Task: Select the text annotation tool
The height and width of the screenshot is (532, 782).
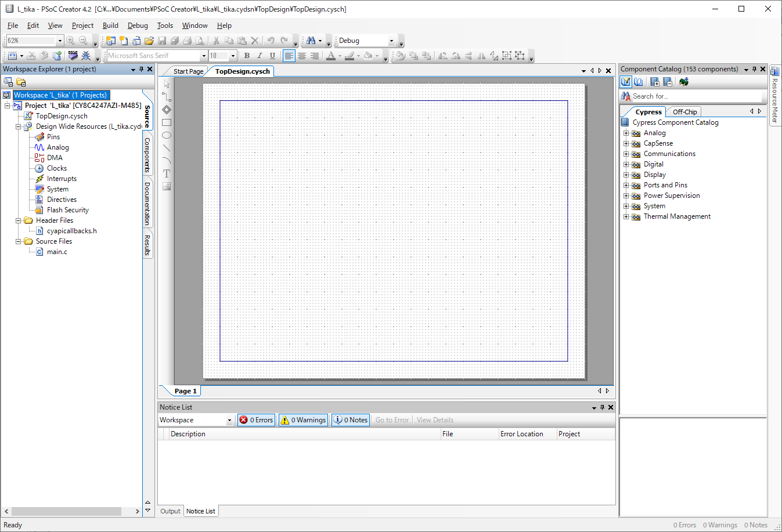Action: (x=167, y=173)
